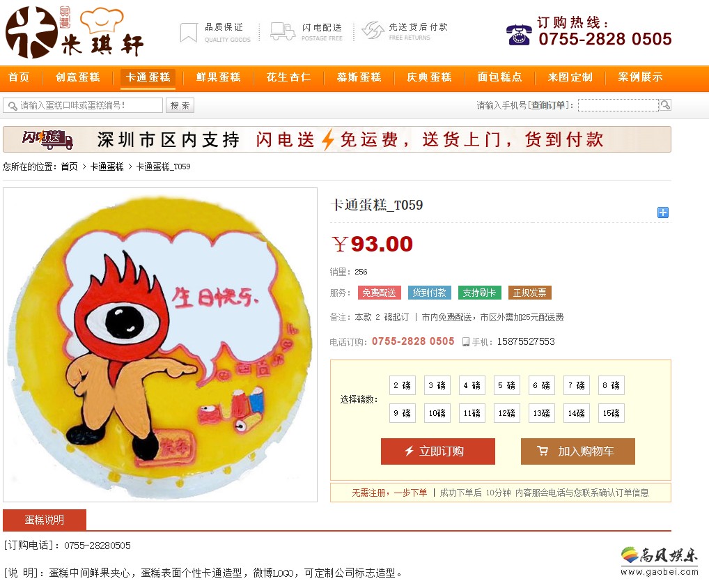The image size is (709, 588).
Task: Open the 卡通蛋糕 navigation tab
Action: 148,77
